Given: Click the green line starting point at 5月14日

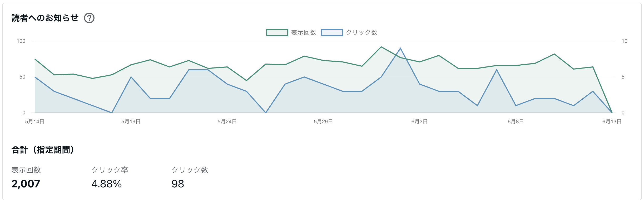Looking at the screenshot, I should tap(35, 59).
